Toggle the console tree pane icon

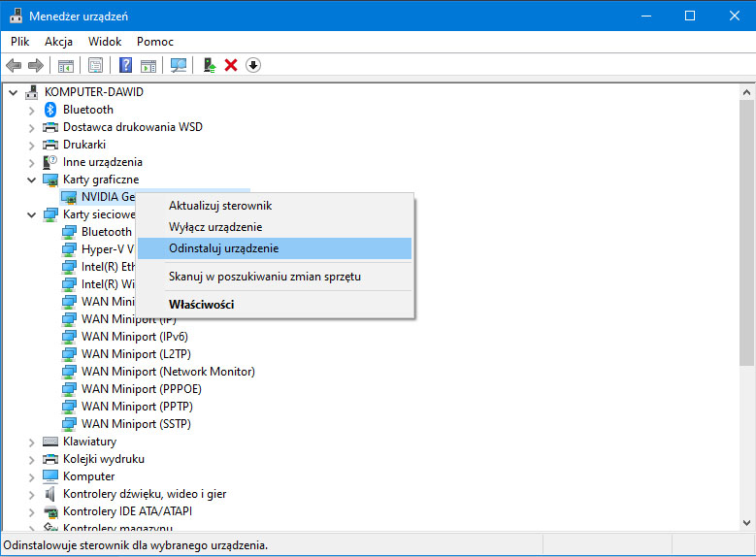66,65
